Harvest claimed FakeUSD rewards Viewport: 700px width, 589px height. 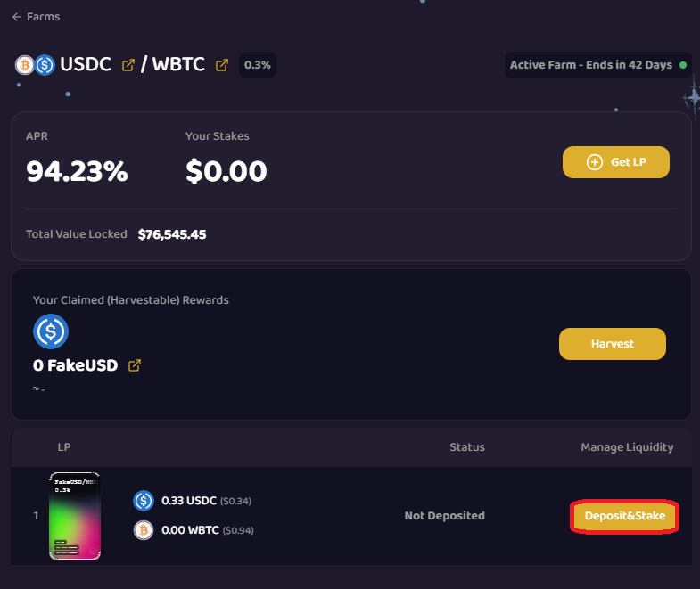click(612, 344)
